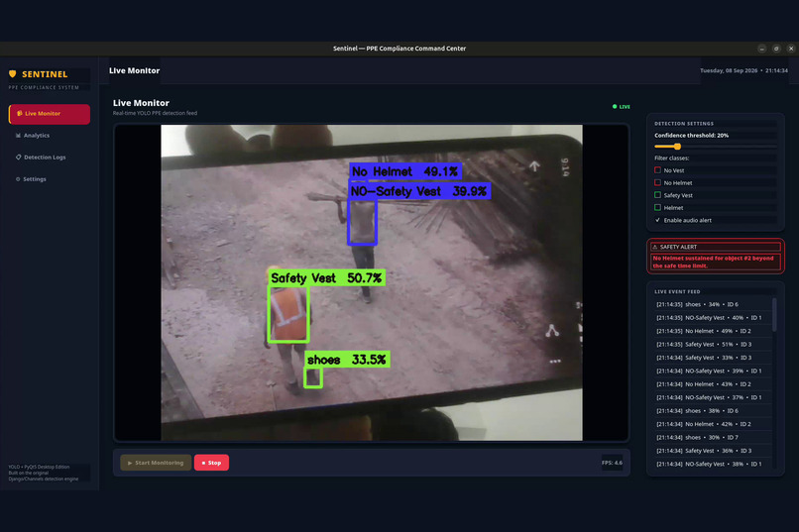Toggle the Safety Vest filter checkbox

point(657,195)
